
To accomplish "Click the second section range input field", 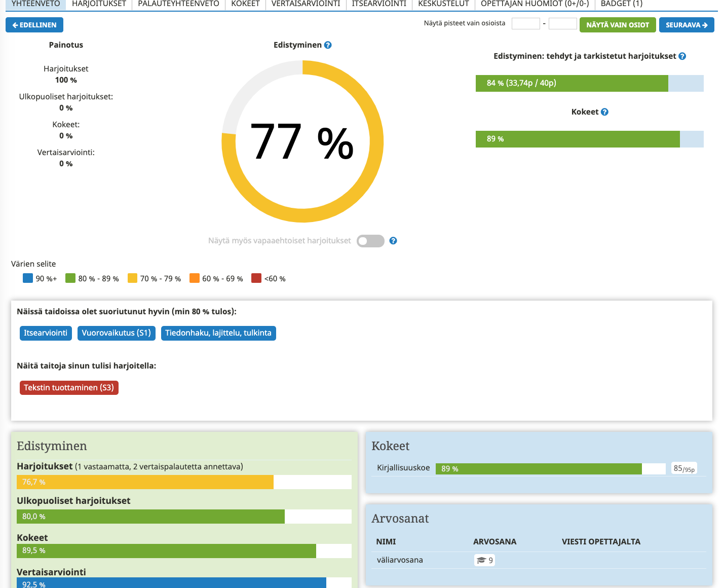I will (x=562, y=24).
